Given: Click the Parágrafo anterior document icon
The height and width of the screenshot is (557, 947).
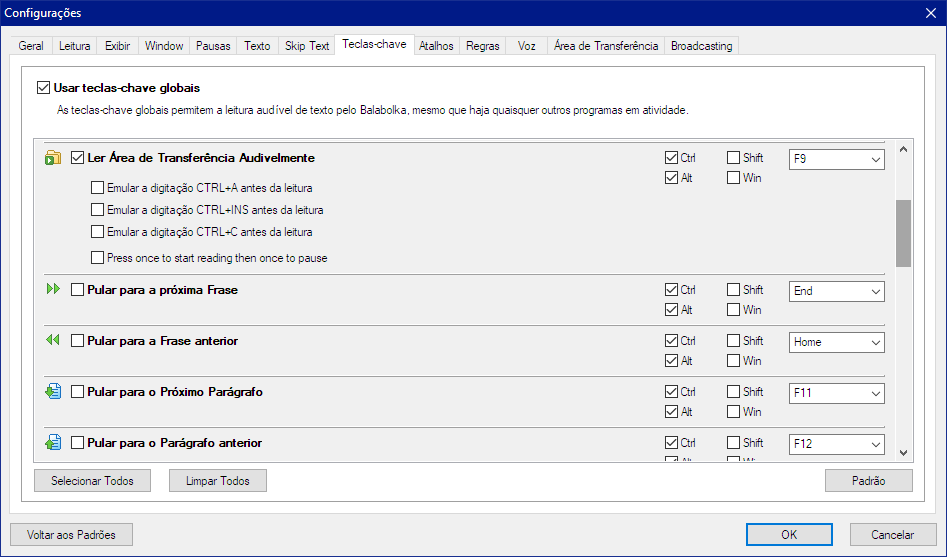Looking at the screenshot, I should (53, 443).
